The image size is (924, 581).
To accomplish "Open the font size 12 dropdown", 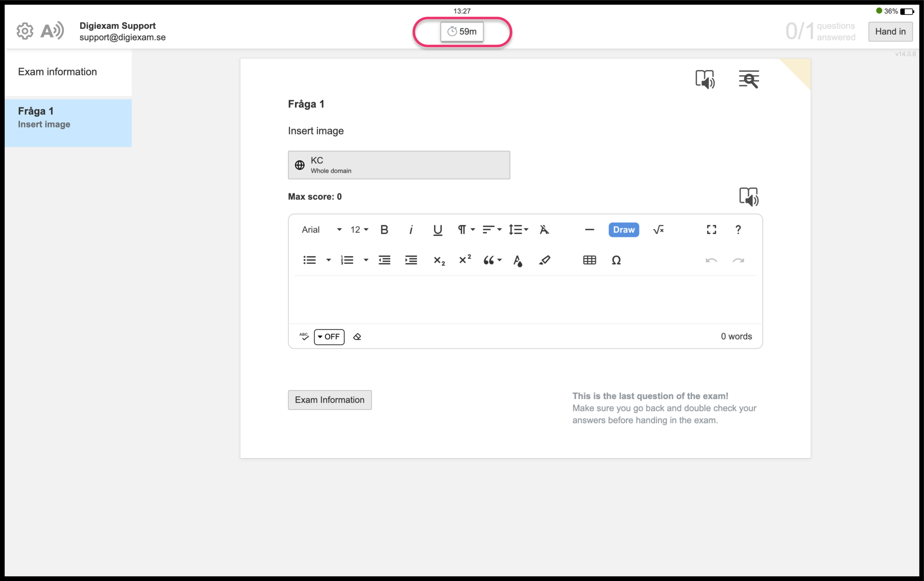I will [359, 229].
